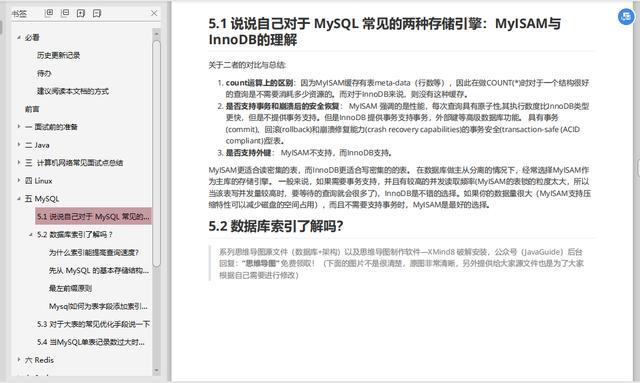Click the expand all bookmarks icon
The width and height of the screenshot is (640, 383).
[x=49, y=13]
